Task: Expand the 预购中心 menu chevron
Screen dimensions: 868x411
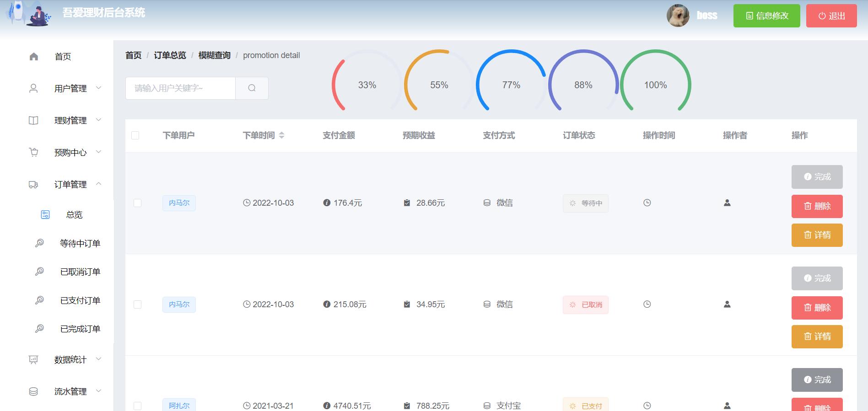Action: [98, 152]
